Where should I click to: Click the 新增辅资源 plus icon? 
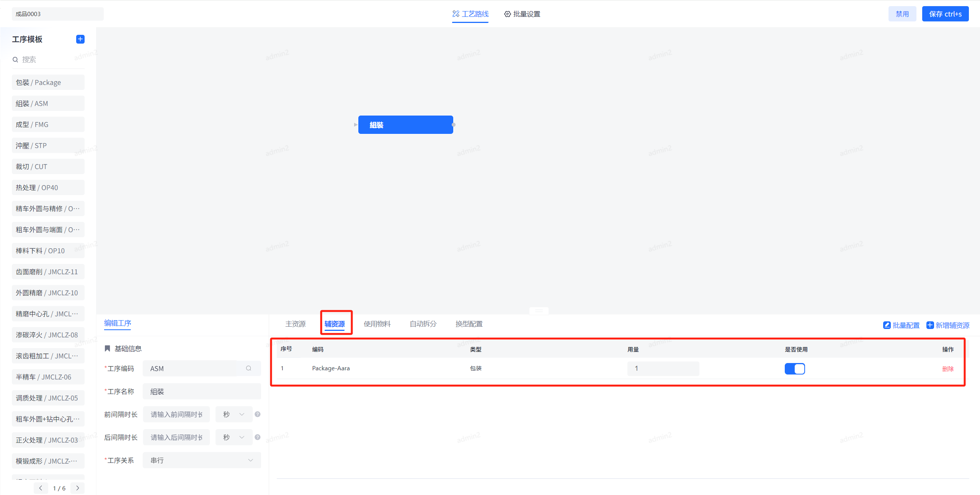(929, 325)
